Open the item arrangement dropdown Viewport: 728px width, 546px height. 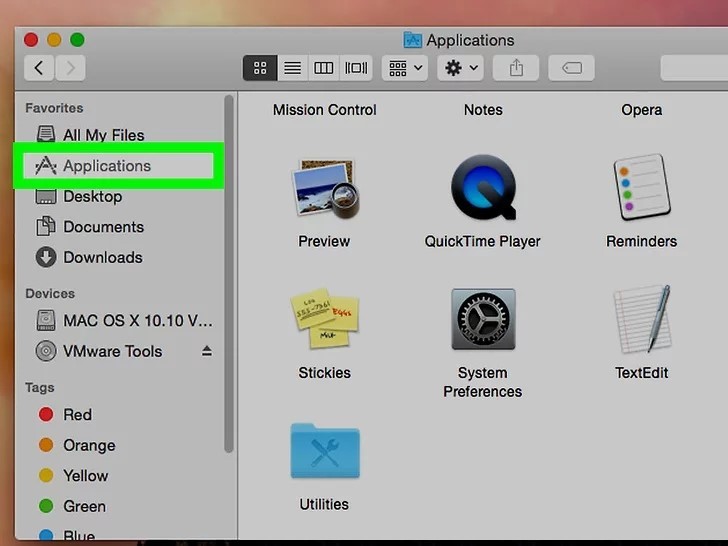(x=405, y=68)
